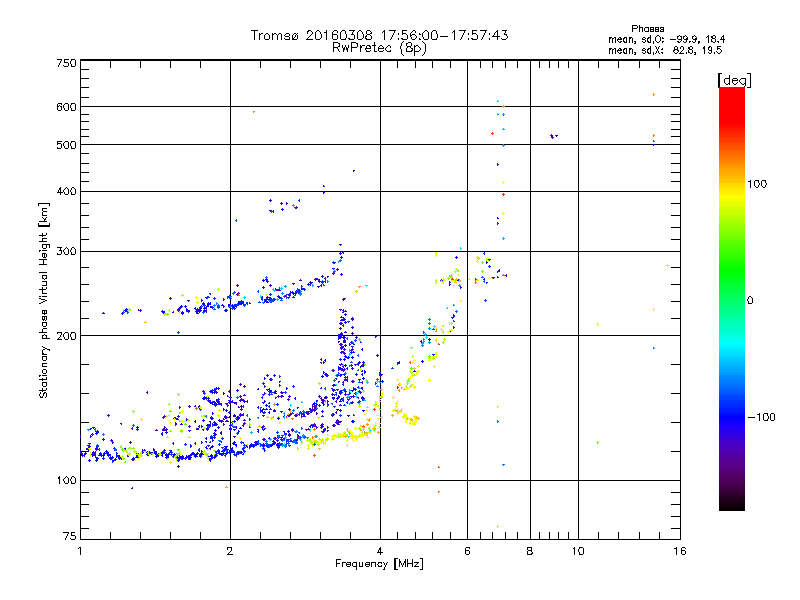The height and width of the screenshot is (600, 800).
Task: Click the x-axis tick label "8"
Action: click(530, 551)
